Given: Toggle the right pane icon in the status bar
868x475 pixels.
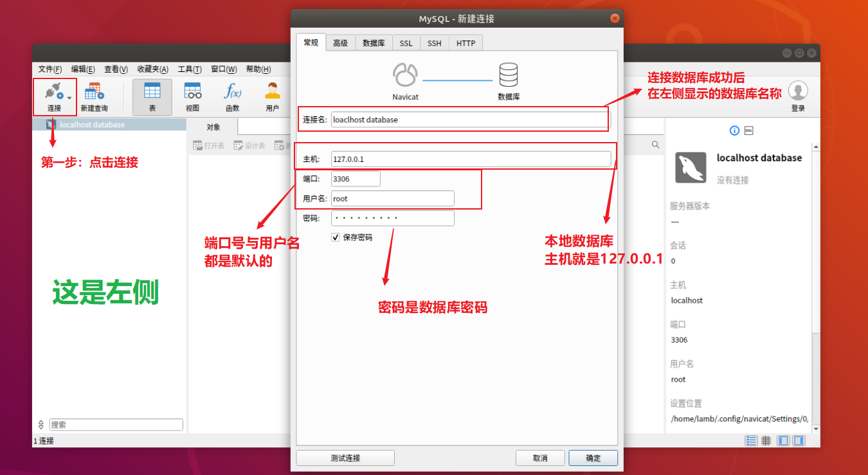Looking at the screenshot, I should tap(799, 441).
